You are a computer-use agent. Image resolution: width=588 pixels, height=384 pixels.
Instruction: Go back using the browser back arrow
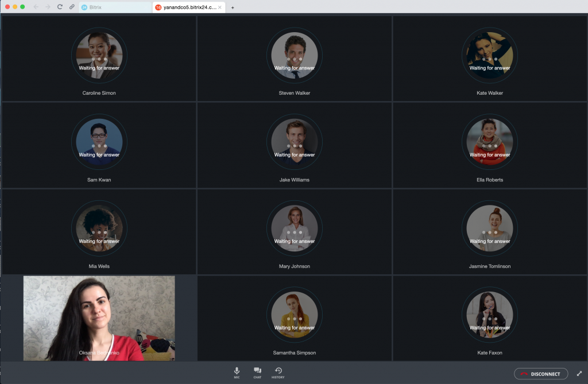click(x=36, y=7)
